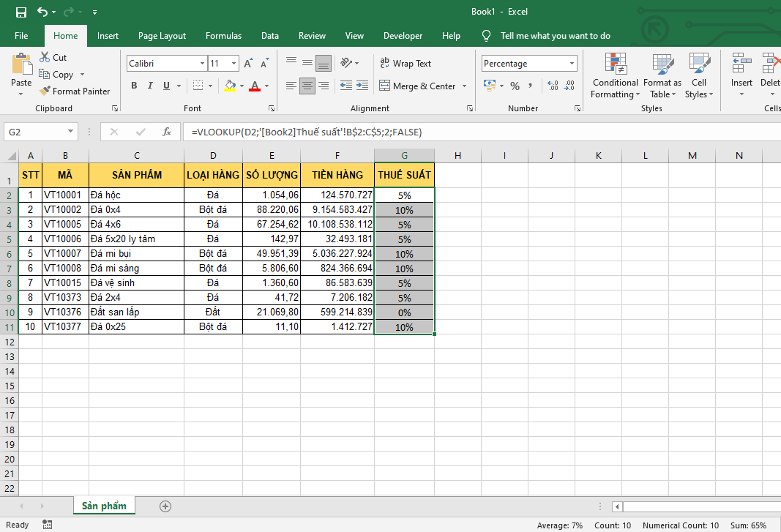Apply the yellow fill color swatch
Screen dimensions: 781x532
coord(230,86)
